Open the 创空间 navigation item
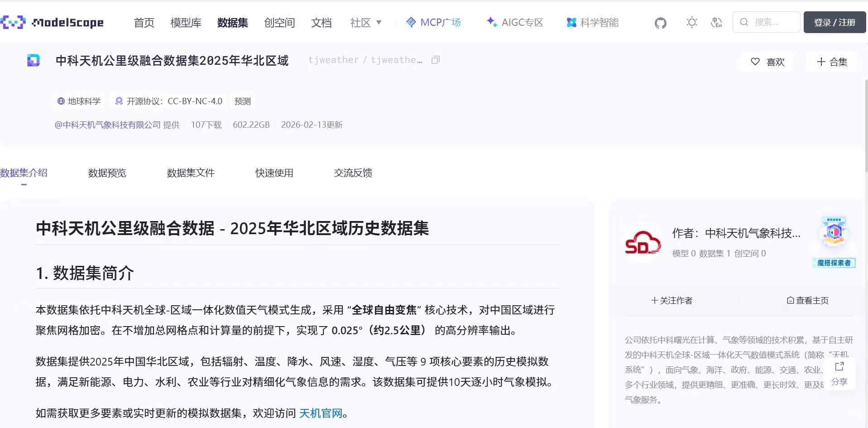 pyautogui.click(x=279, y=22)
